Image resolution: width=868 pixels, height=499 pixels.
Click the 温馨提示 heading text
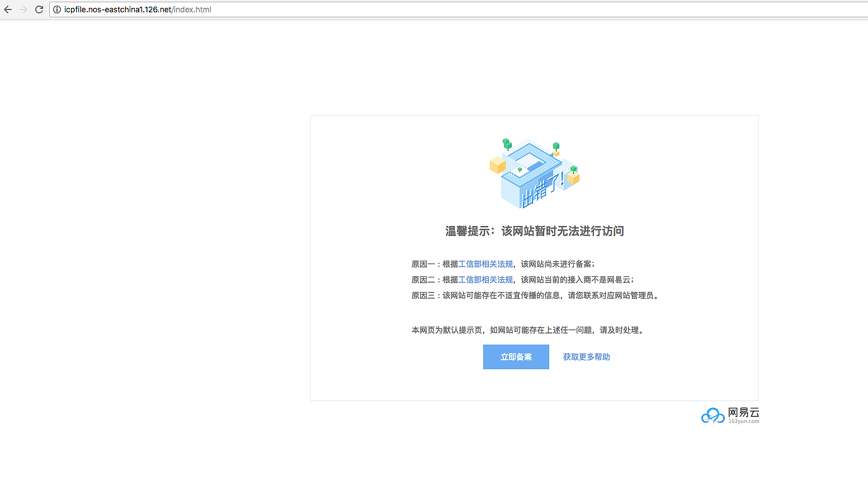(534, 231)
